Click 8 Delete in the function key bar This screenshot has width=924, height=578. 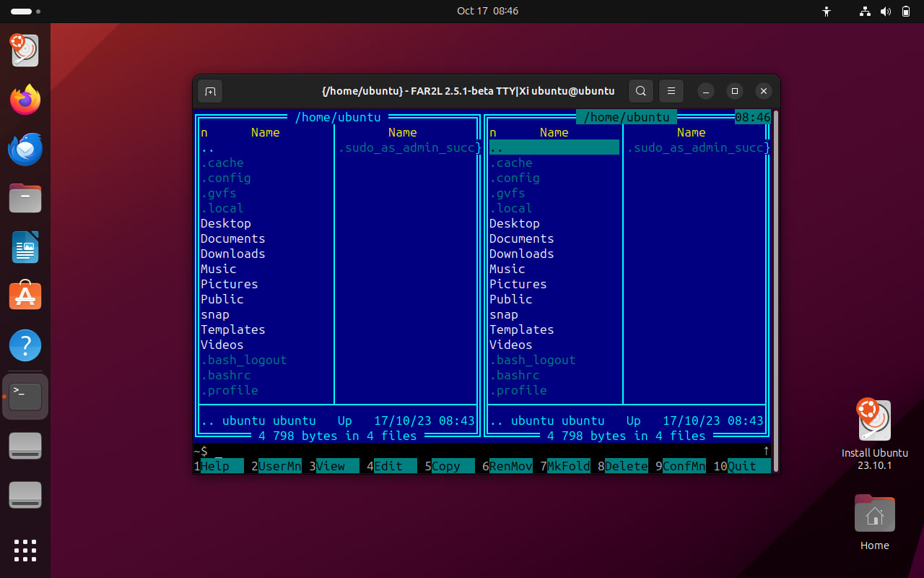click(623, 466)
